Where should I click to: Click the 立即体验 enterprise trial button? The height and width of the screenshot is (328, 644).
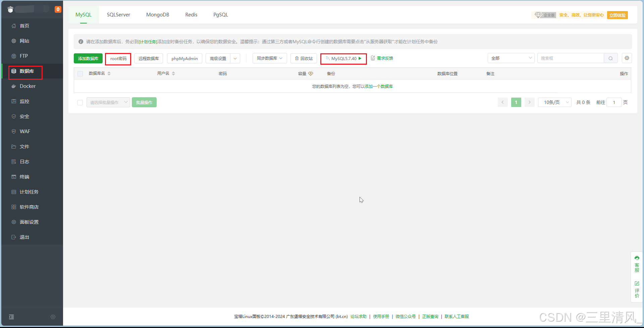click(x=617, y=15)
